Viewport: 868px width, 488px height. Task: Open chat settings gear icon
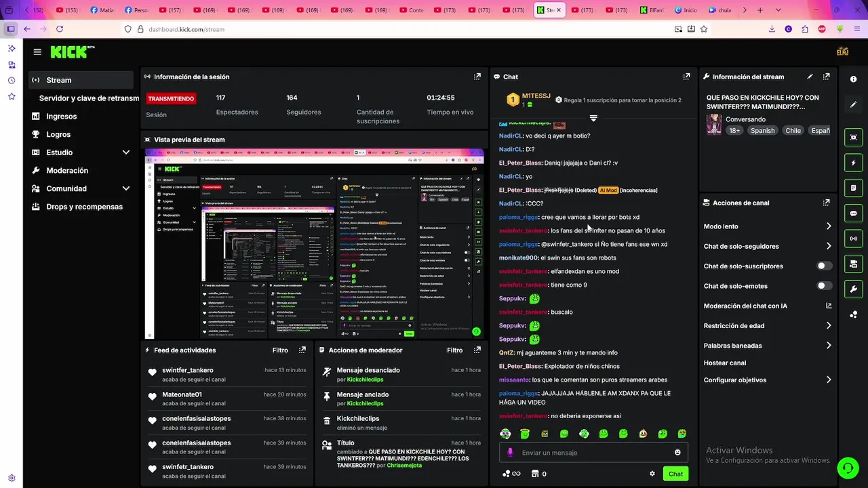click(652, 474)
